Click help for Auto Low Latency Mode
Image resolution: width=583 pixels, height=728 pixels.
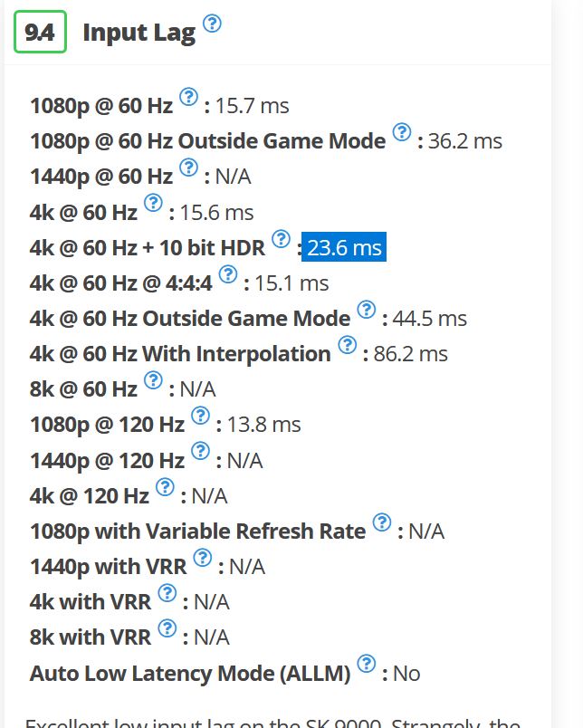366,664
